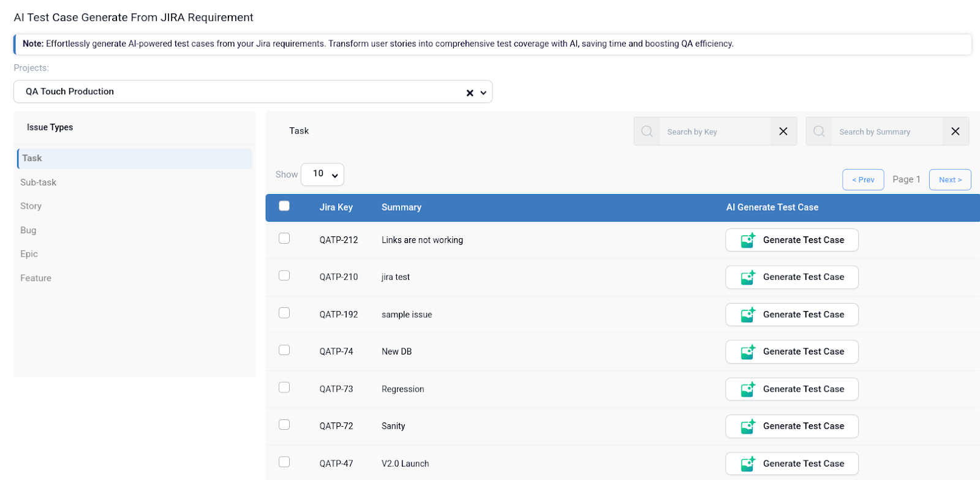Check the box for QATP-210
Screen dimensions: 980x480
point(284,276)
